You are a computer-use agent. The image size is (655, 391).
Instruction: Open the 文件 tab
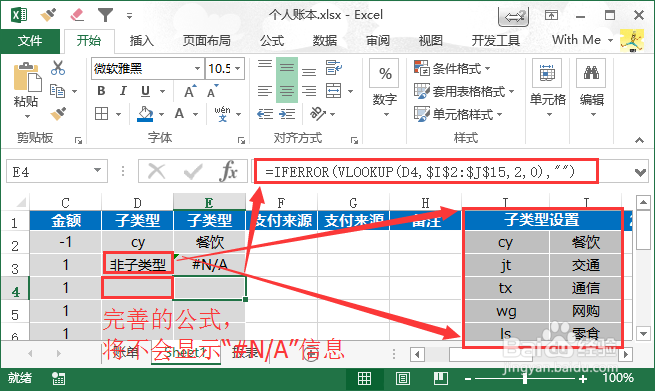[x=30, y=41]
